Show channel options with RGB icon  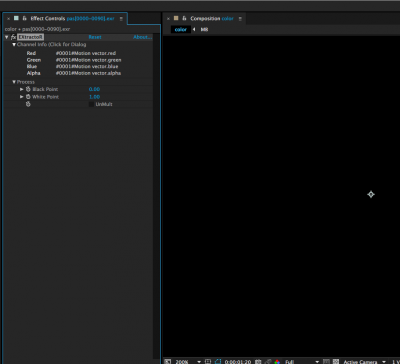click(277, 362)
